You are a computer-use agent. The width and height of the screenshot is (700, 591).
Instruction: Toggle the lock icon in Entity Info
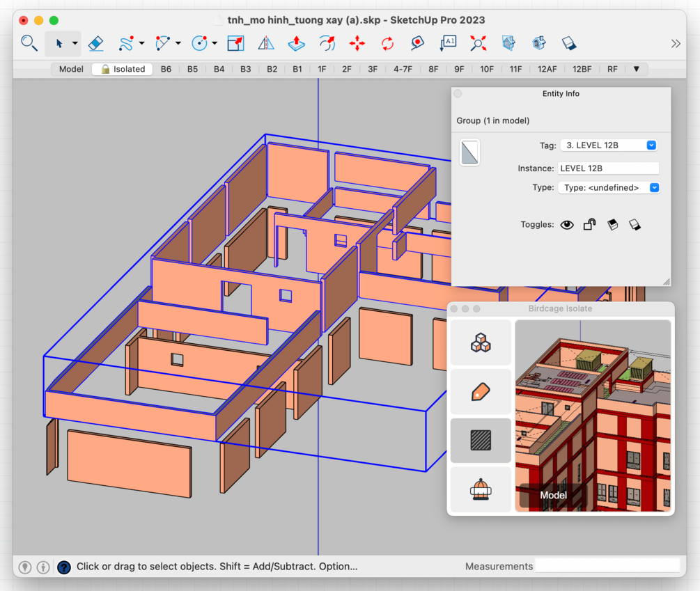tap(589, 225)
